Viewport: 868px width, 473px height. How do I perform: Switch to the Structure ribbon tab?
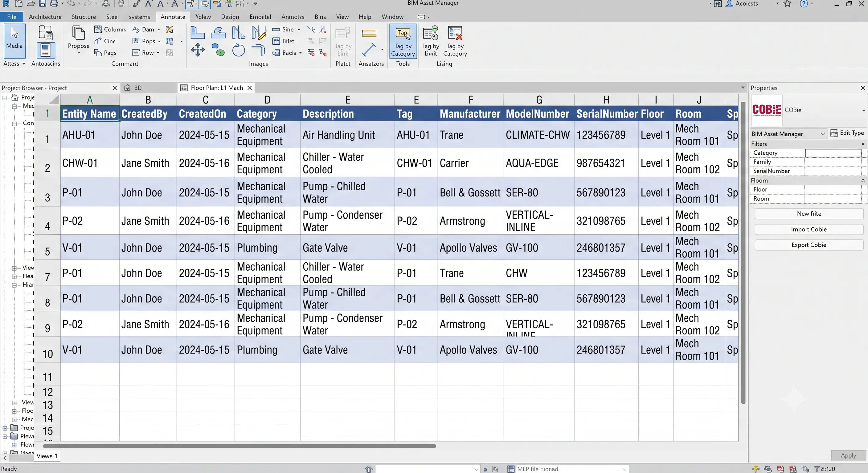click(84, 17)
